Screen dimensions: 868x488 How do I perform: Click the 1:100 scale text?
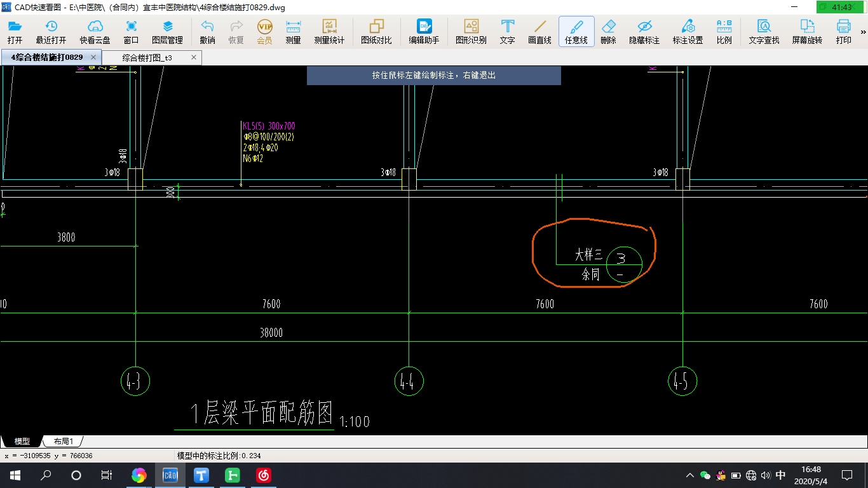tap(355, 421)
